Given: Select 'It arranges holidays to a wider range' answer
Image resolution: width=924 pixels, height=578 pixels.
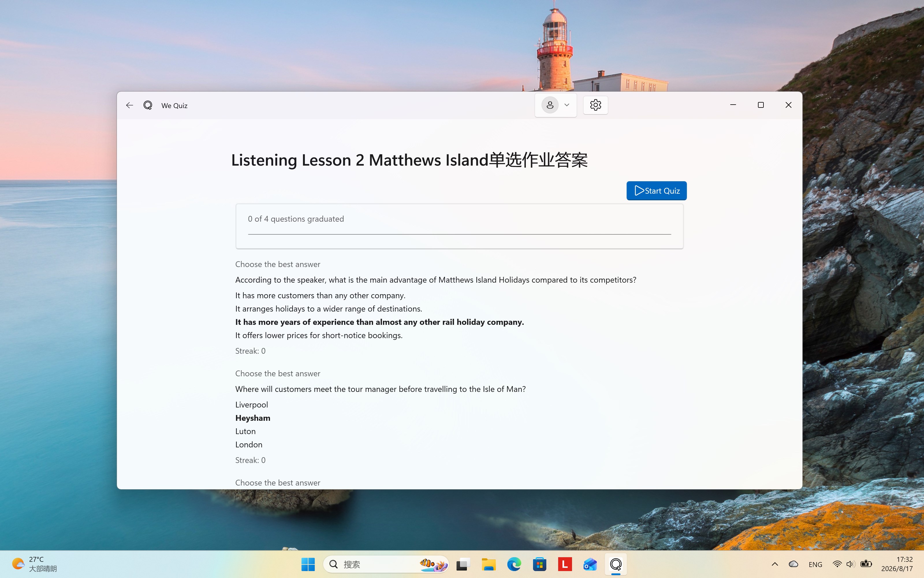Looking at the screenshot, I should click(x=329, y=308).
